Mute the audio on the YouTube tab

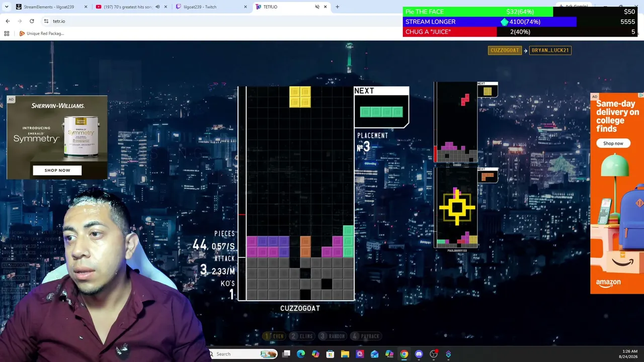[157, 7]
